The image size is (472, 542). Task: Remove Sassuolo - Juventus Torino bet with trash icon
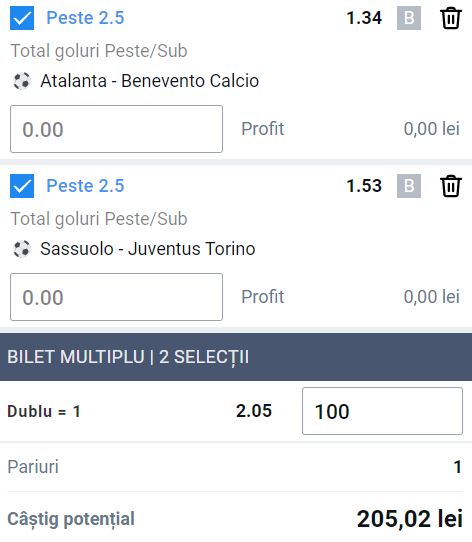coord(451,186)
